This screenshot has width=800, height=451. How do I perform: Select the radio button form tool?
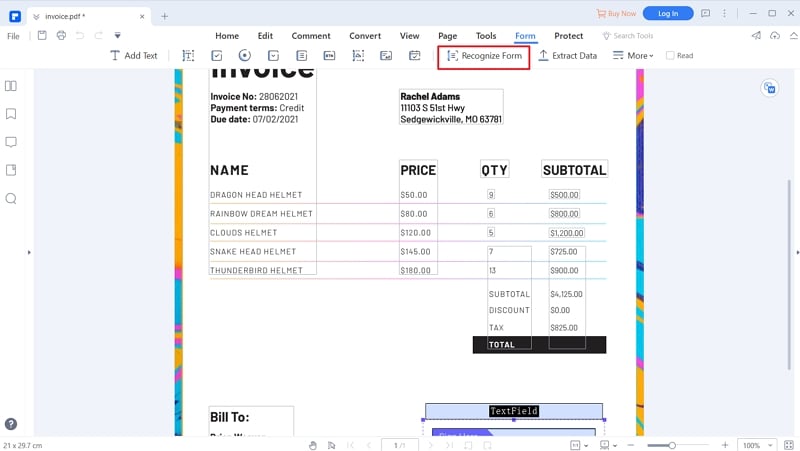pos(245,56)
